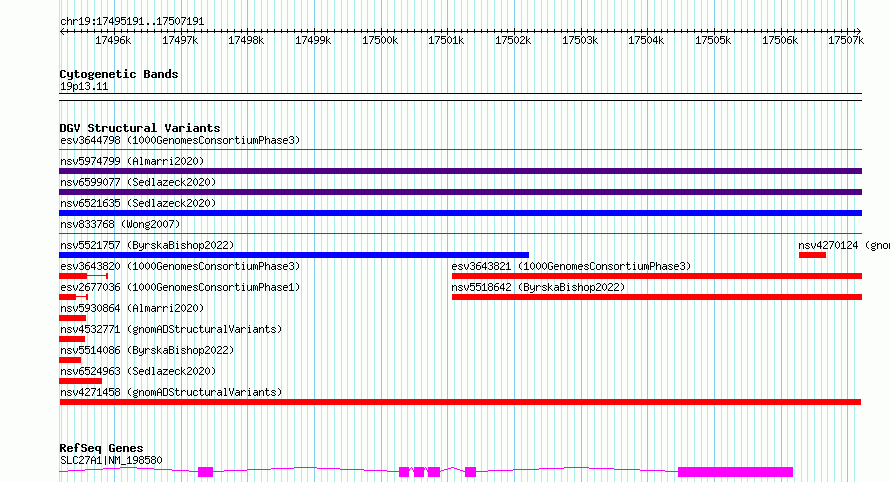Viewport: 890px width, 482px height.
Task: Open nsv6524963 (Sedlazeck2020) label
Action: click(138, 371)
